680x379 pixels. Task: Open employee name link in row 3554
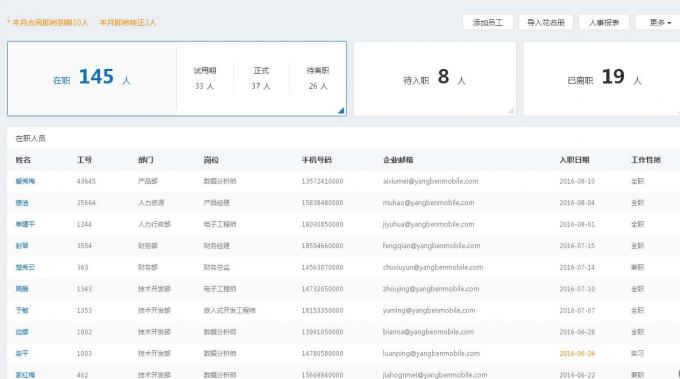(x=22, y=246)
